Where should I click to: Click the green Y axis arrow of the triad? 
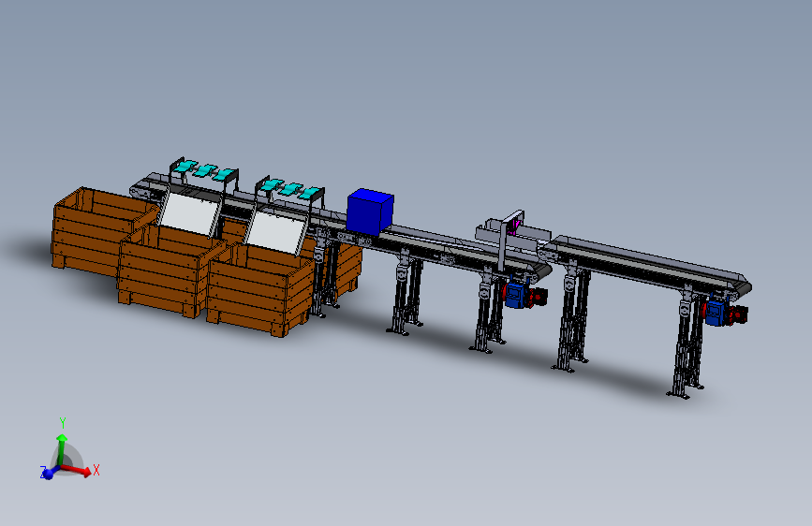tap(62, 448)
